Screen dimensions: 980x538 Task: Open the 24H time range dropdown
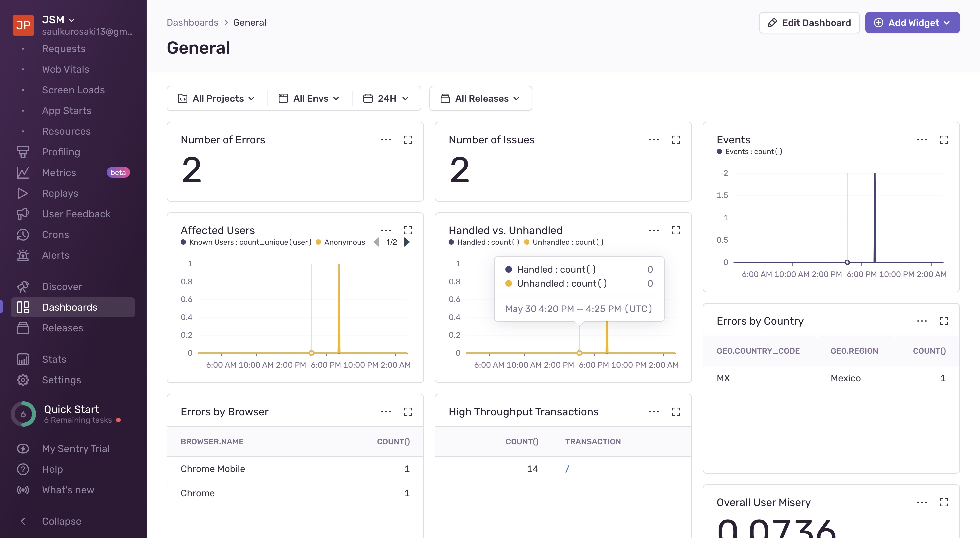386,99
